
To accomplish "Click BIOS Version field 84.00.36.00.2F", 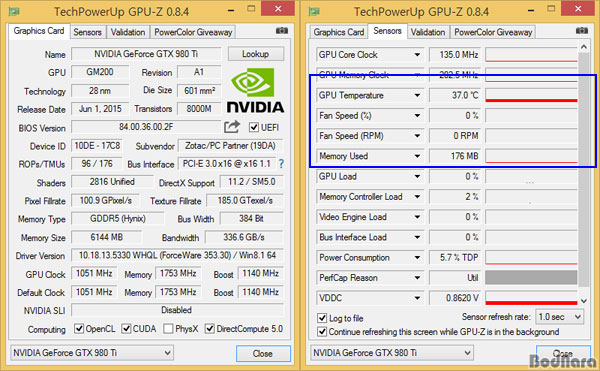I will tap(146, 127).
